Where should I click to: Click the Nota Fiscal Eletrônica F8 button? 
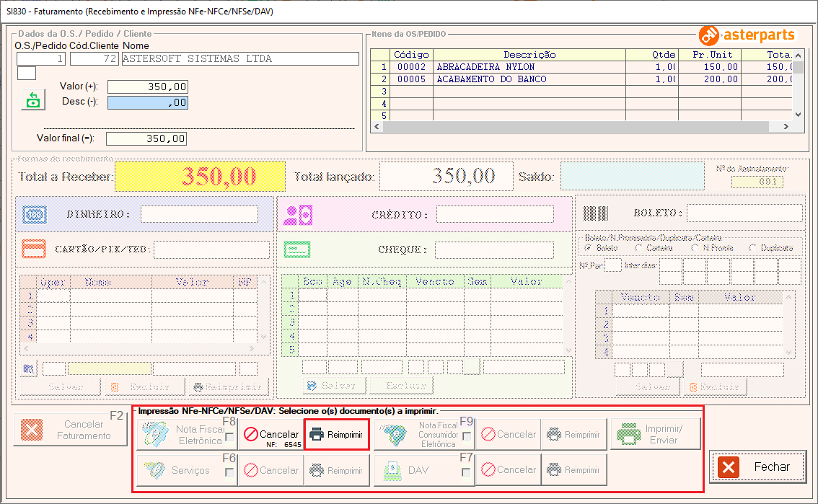(187, 434)
